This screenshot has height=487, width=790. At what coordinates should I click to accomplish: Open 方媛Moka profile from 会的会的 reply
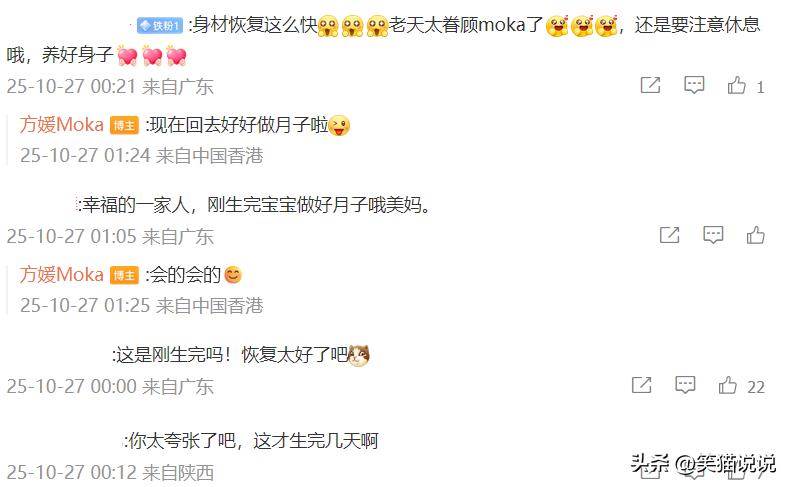tap(61, 274)
